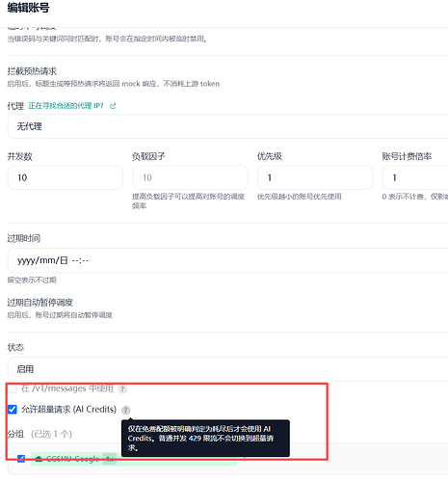Click help icon next to /v1/messages option
Viewport: 448px width, 482px height.
122,389
